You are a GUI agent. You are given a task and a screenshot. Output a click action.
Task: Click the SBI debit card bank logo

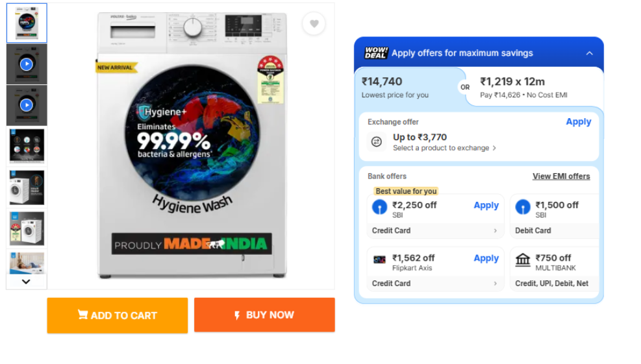(x=523, y=207)
